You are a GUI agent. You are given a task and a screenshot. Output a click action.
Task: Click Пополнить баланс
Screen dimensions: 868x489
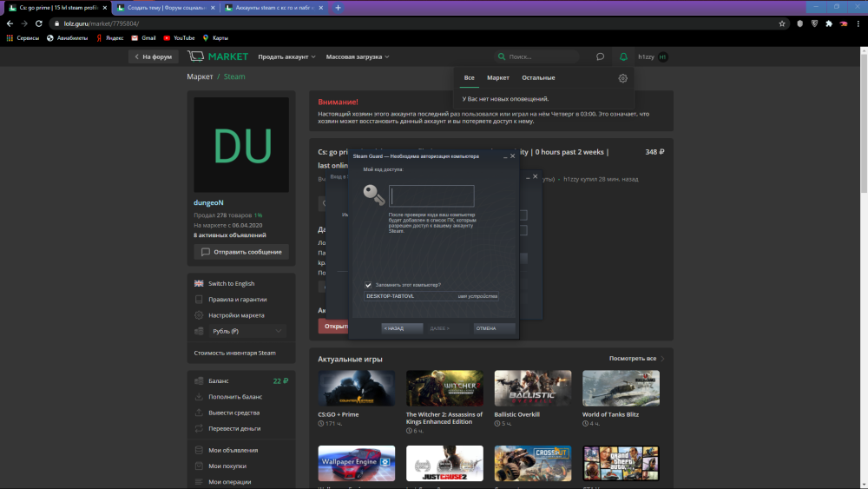pyautogui.click(x=235, y=397)
